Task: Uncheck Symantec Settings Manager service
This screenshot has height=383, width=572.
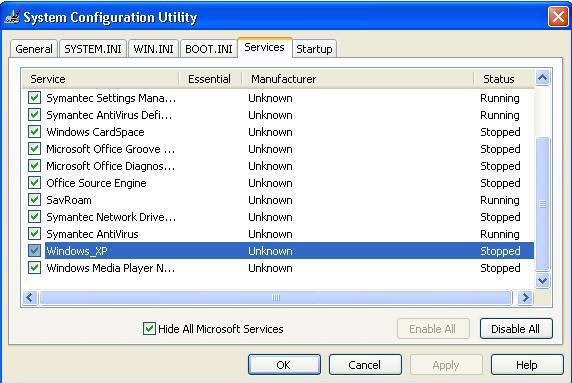Action: (x=34, y=98)
